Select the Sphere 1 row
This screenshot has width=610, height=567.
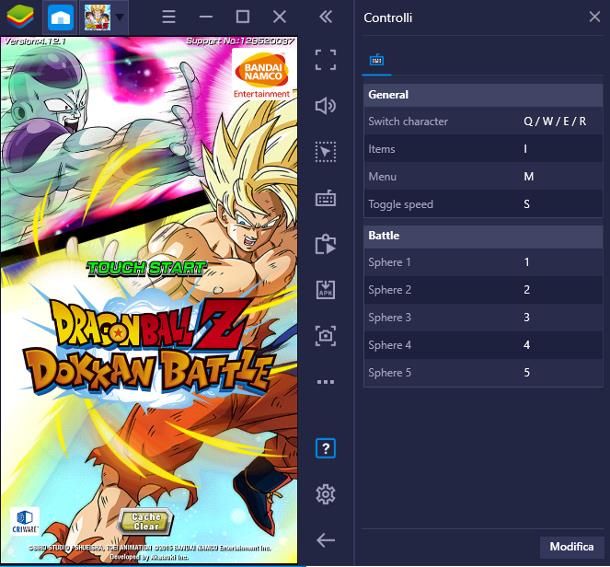pyautogui.click(x=483, y=262)
